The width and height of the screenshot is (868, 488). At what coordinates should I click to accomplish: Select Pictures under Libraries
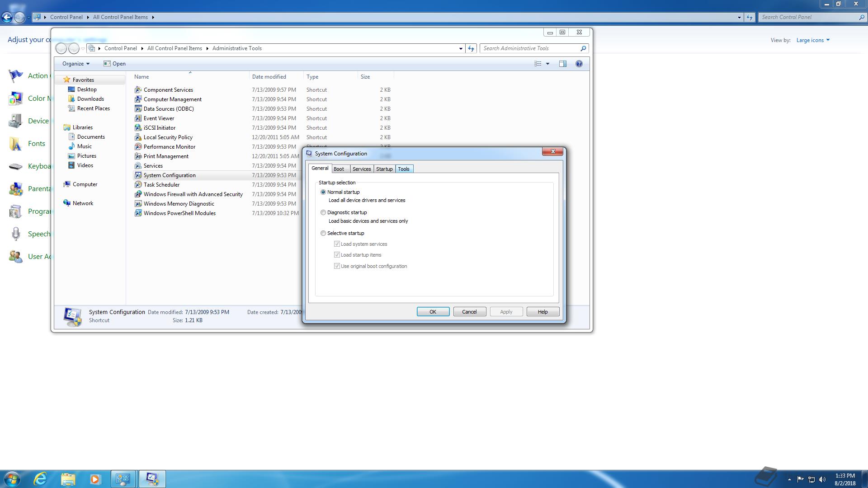point(86,156)
